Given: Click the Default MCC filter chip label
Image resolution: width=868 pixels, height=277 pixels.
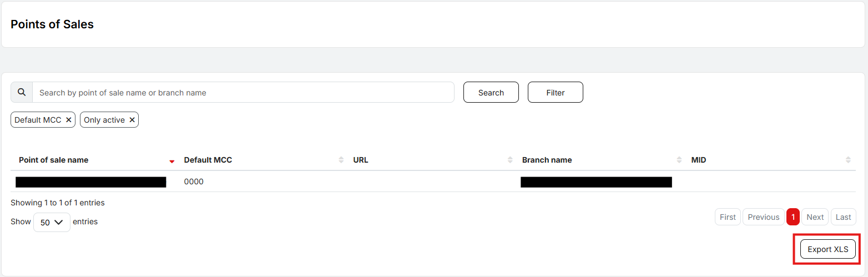Looking at the screenshot, I should [x=38, y=120].
